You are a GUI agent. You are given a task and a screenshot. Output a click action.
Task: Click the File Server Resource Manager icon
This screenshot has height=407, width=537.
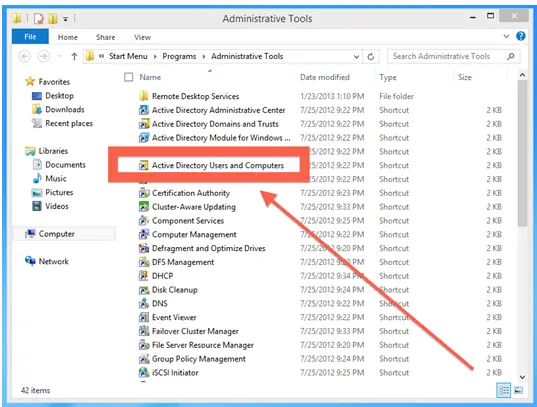144,345
